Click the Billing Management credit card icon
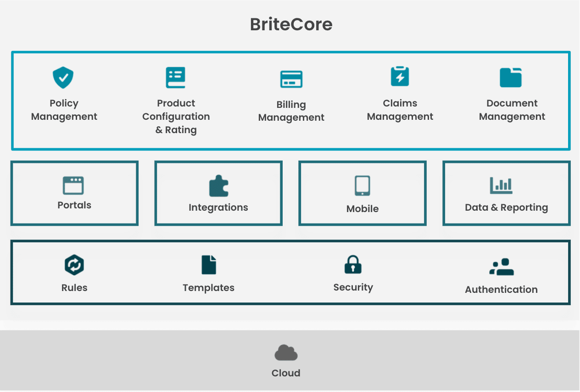This screenshot has height=392, width=580. pyautogui.click(x=291, y=79)
